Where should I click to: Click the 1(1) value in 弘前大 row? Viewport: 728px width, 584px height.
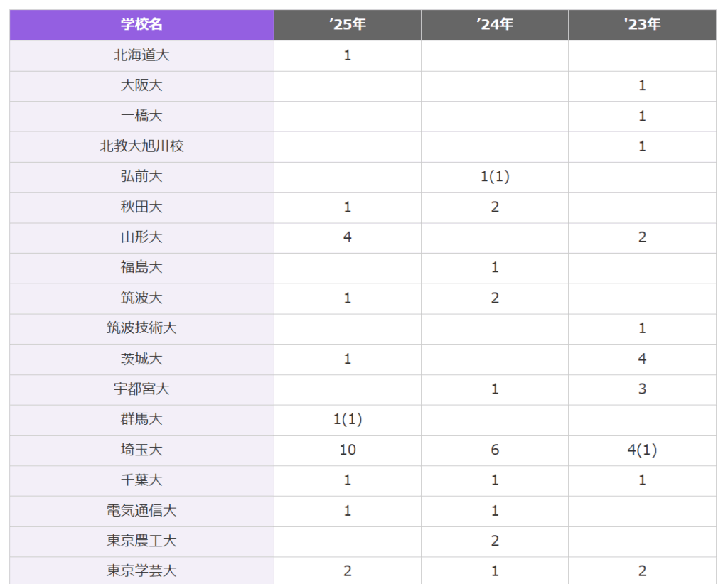tap(494, 177)
